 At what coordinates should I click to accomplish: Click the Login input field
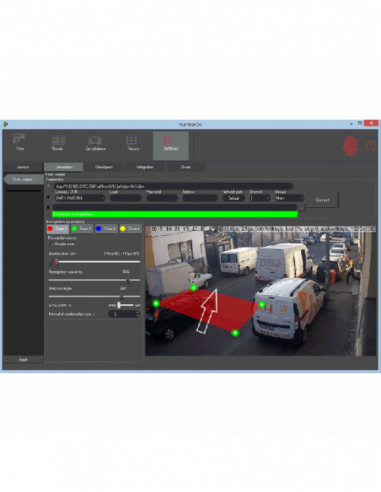[x=126, y=198]
